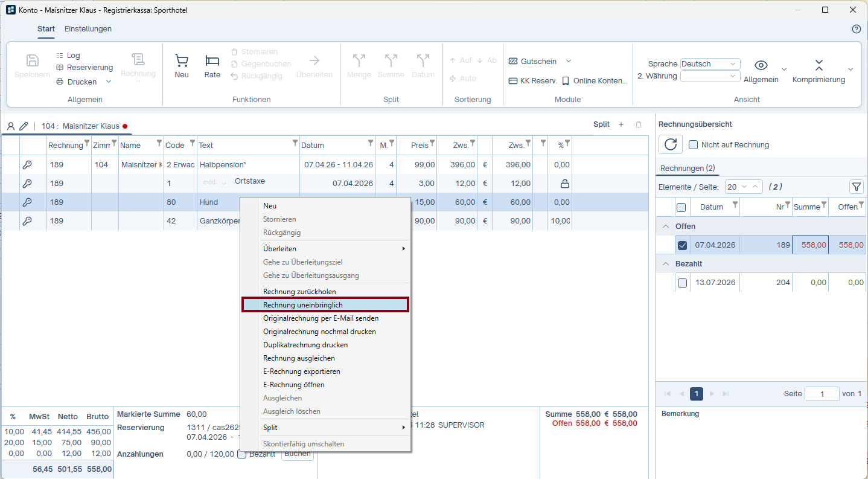Screen dimensions: 868x479
Task: Click the help question mark icon
Action: tap(856, 29)
